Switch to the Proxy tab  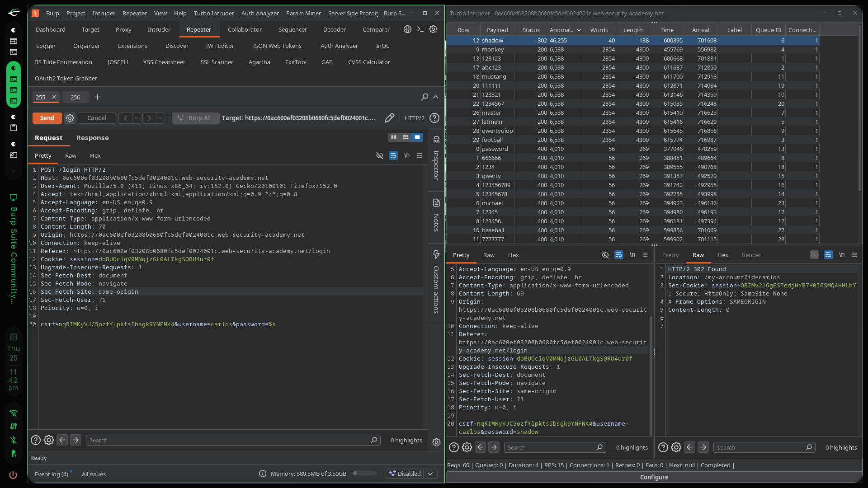[123, 29]
